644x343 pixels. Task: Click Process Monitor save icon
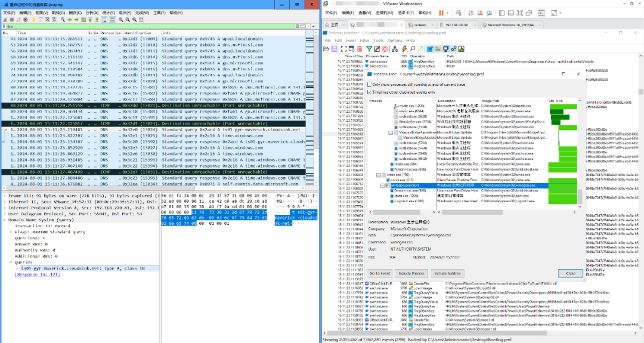(x=334, y=49)
